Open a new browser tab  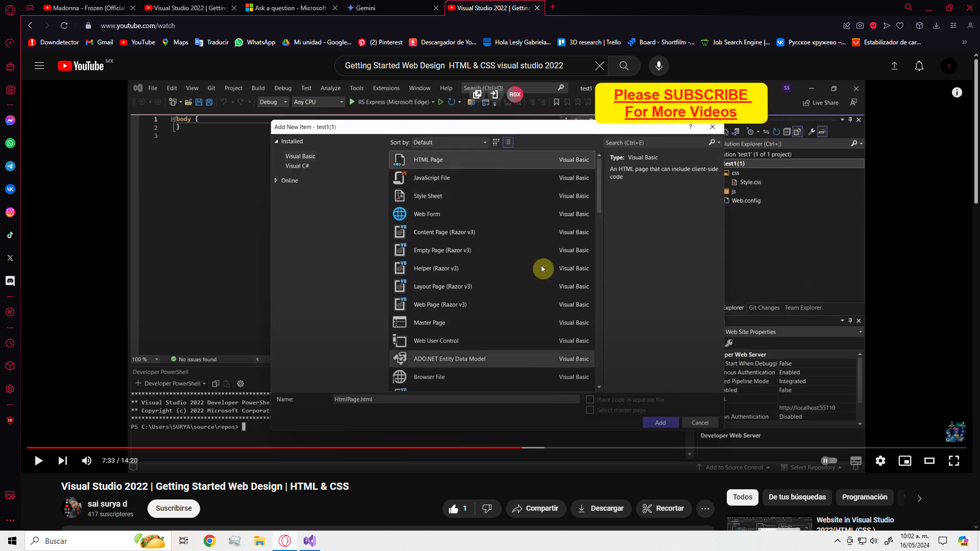point(552,7)
